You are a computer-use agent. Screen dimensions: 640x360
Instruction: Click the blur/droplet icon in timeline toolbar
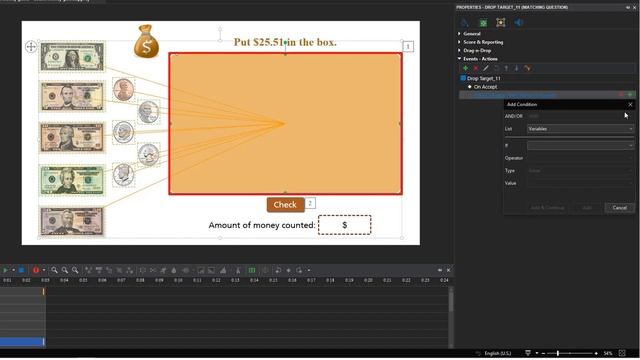tap(174, 270)
